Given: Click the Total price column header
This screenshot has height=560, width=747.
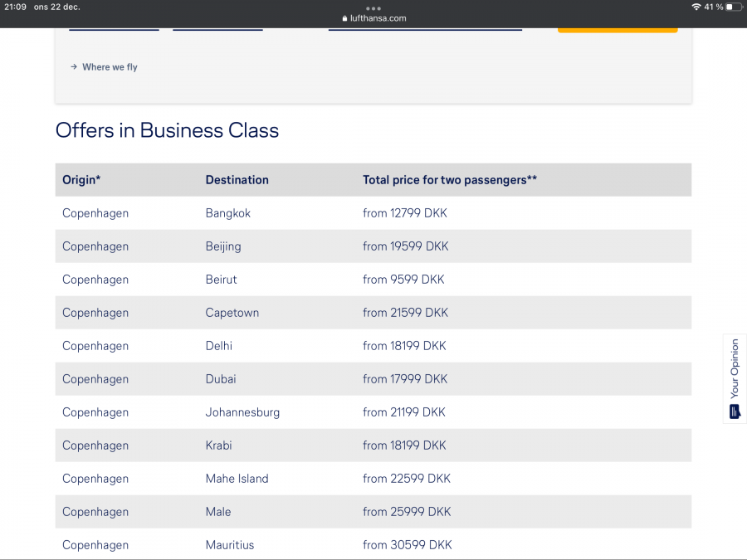Looking at the screenshot, I should coord(449,180).
